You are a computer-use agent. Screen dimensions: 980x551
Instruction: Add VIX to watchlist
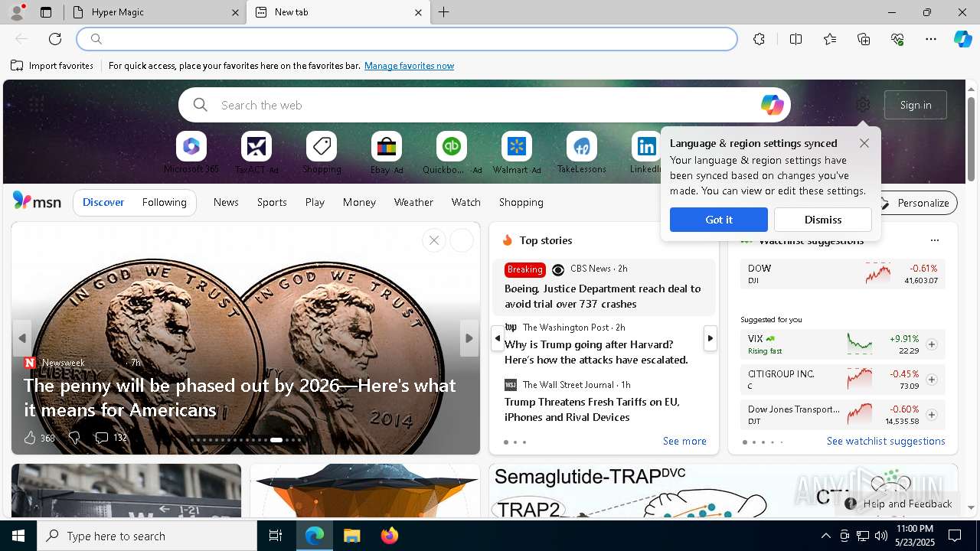(932, 344)
